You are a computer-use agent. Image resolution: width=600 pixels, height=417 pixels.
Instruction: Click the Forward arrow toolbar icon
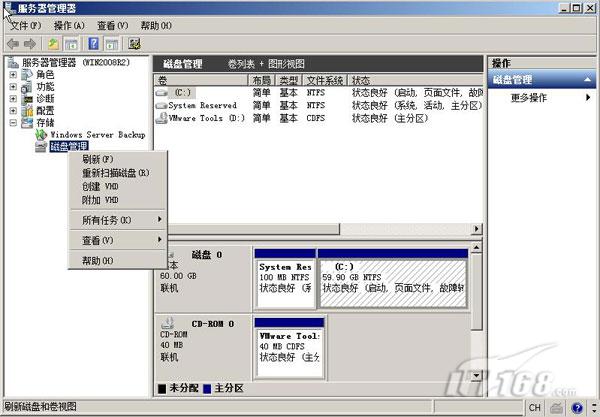coord(30,44)
